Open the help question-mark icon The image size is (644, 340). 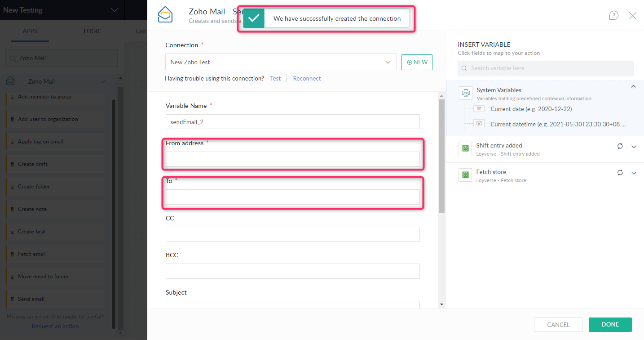tap(613, 15)
